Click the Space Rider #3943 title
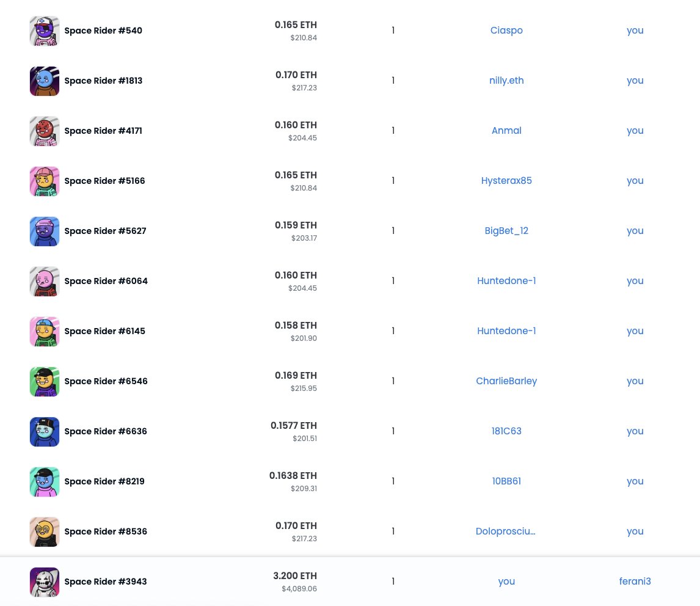This screenshot has height=606, width=700. click(105, 582)
